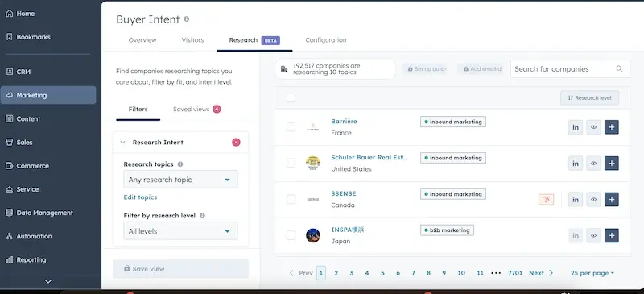Open the All levels dropdown

coord(180,231)
